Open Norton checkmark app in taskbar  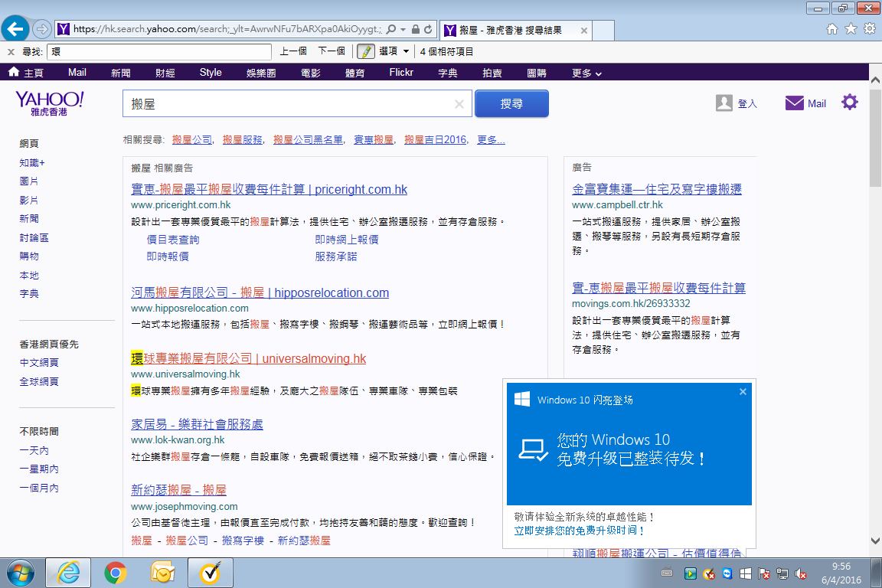tap(211, 573)
